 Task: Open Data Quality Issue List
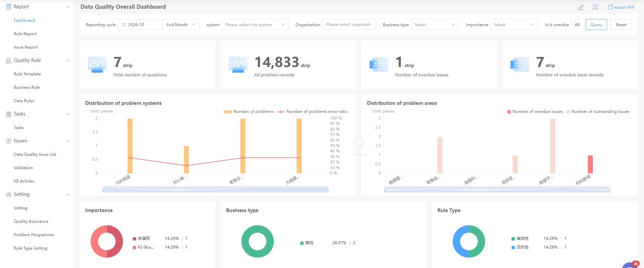(35, 154)
